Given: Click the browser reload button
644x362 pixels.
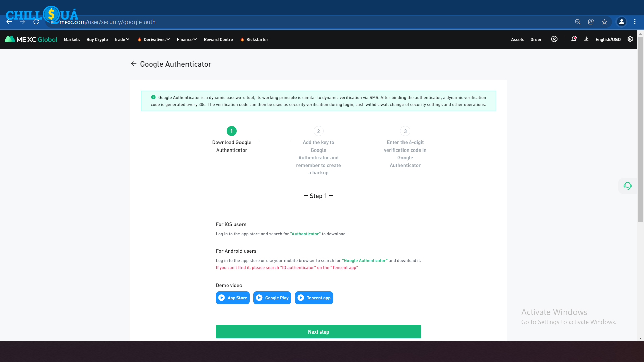Looking at the screenshot, I should tap(36, 22).
